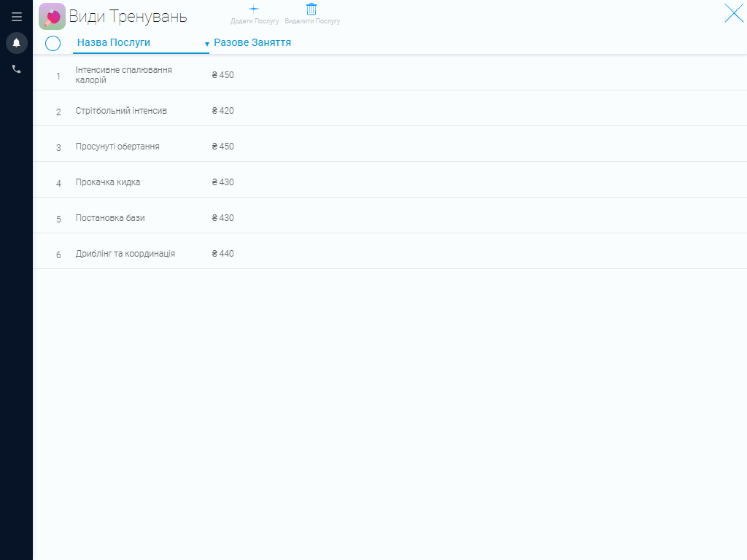The height and width of the screenshot is (560, 747).
Task: Click row number 4
Action: point(58,183)
